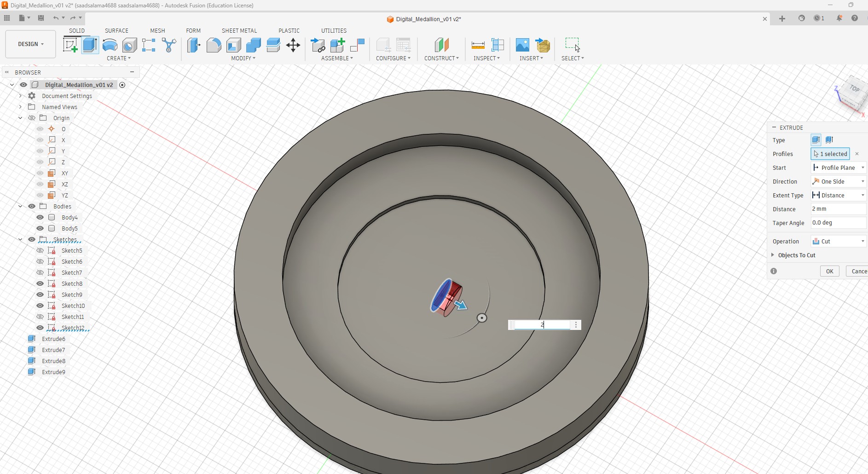This screenshot has width=868, height=474.
Task: Open the CREATE menu label
Action: (x=119, y=58)
